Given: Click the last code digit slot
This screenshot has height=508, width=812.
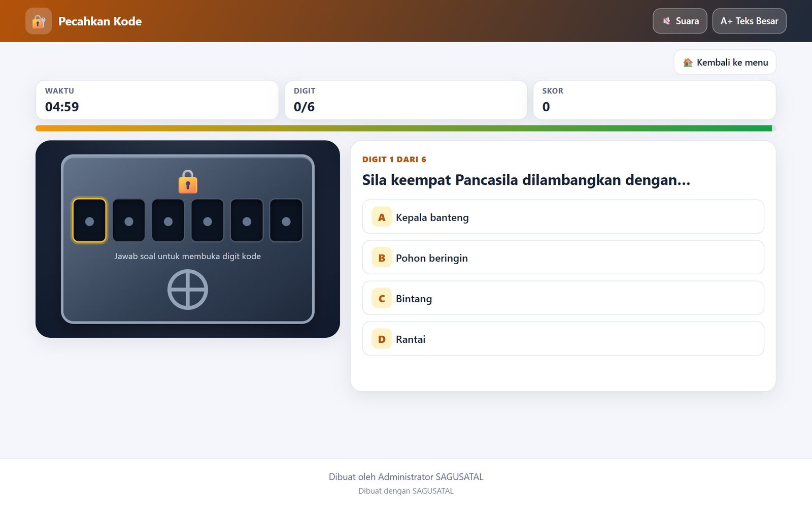Looking at the screenshot, I should (x=286, y=220).
